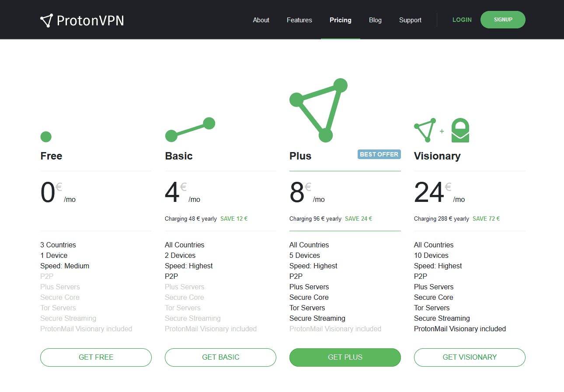Click '3 Countries' in Free plan

[58, 245]
